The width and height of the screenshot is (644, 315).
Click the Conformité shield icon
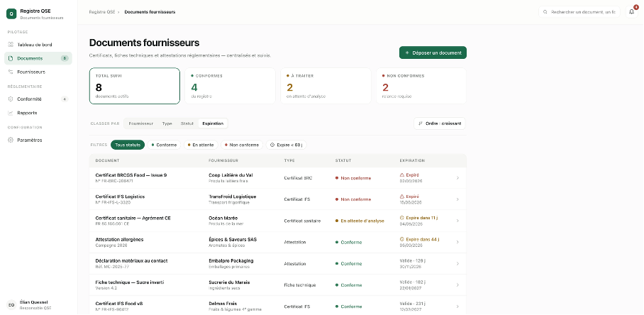tap(11, 99)
